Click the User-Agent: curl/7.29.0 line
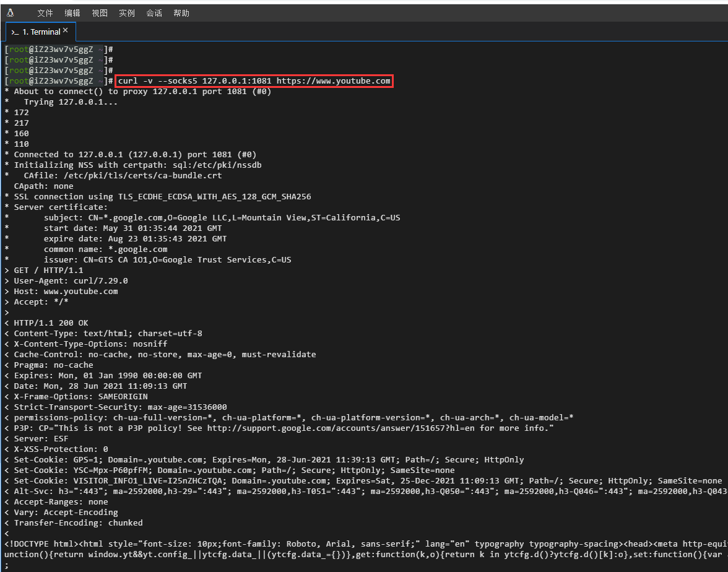Screen dimensions: 728x572 click(71, 281)
